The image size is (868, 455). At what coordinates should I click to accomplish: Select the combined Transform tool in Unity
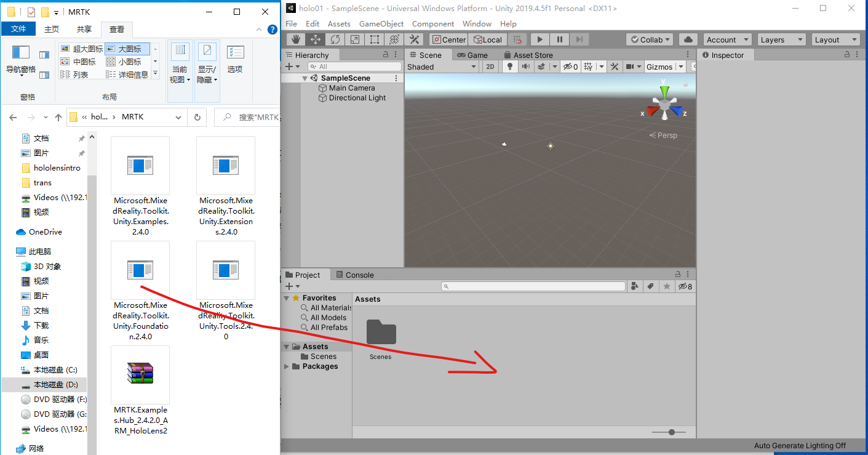tap(394, 39)
